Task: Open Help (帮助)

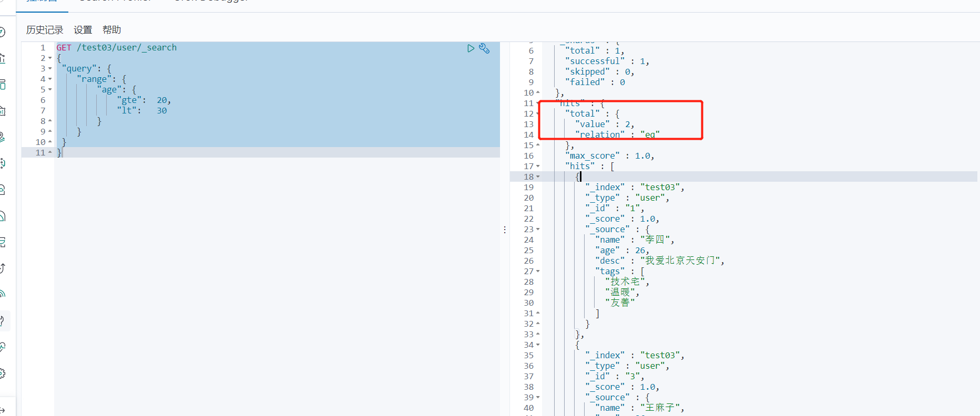Action: tap(111, 30)
